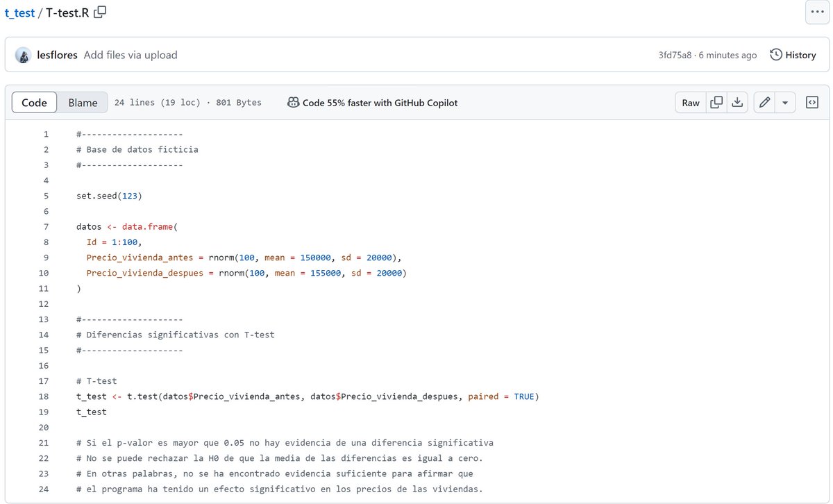Download the raw T-test.R file
The width and height of the screenshot is (833, 504).
(x=737, y=102)
